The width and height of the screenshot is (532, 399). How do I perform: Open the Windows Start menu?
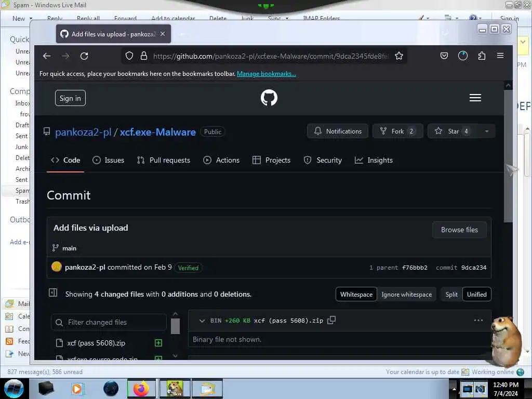pyautogui.click(x=14, y=389)
